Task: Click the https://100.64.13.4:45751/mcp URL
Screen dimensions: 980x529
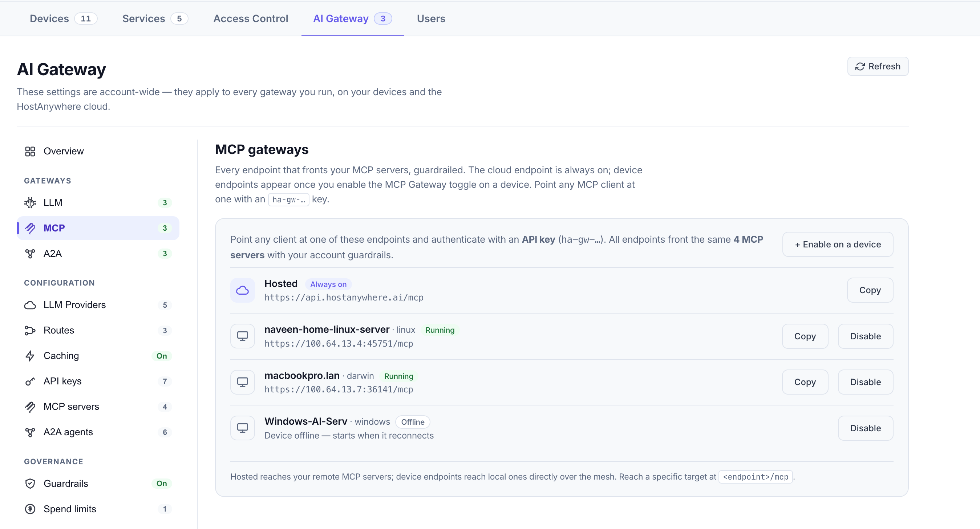Action: (339, 344)
